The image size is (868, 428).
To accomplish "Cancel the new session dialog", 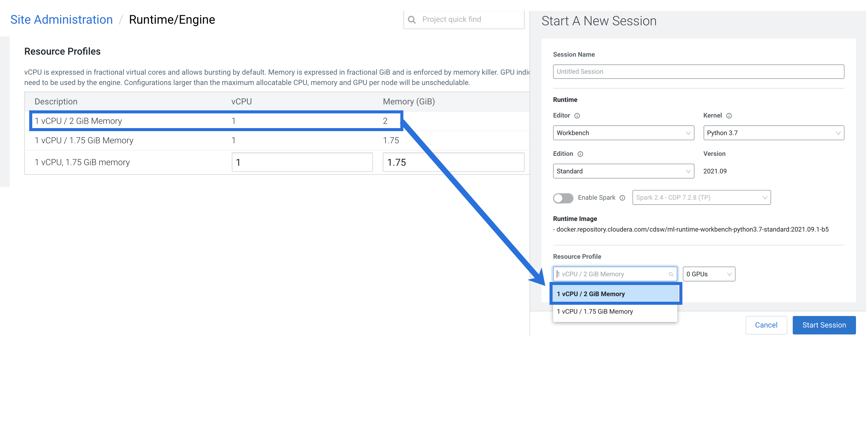I will tap(766, 325).
